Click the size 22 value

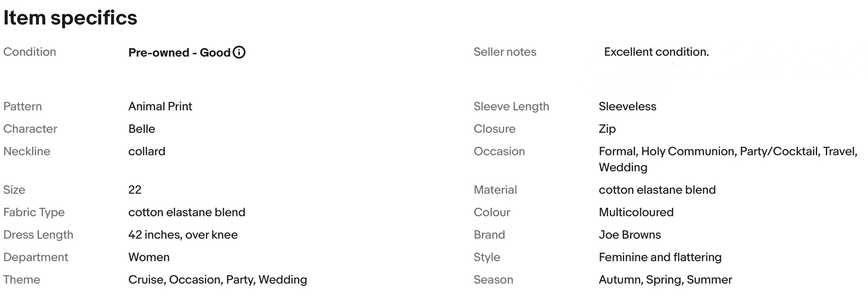coord(135,190)
